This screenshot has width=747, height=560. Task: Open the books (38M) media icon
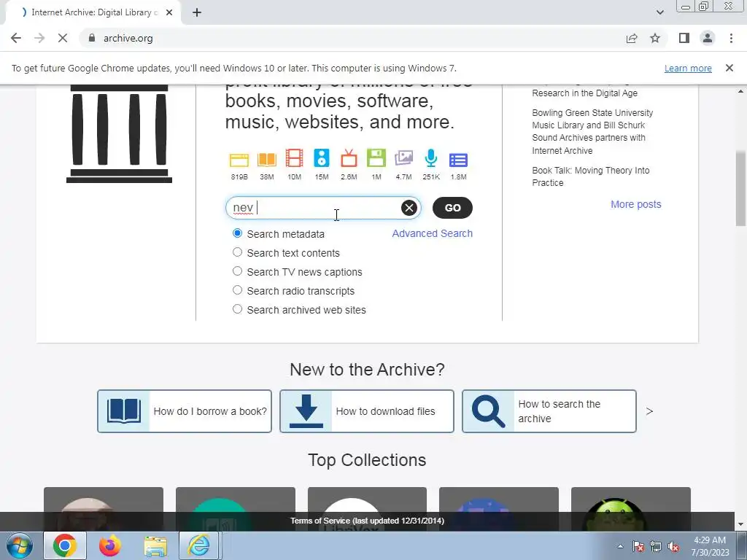point(267,160)
